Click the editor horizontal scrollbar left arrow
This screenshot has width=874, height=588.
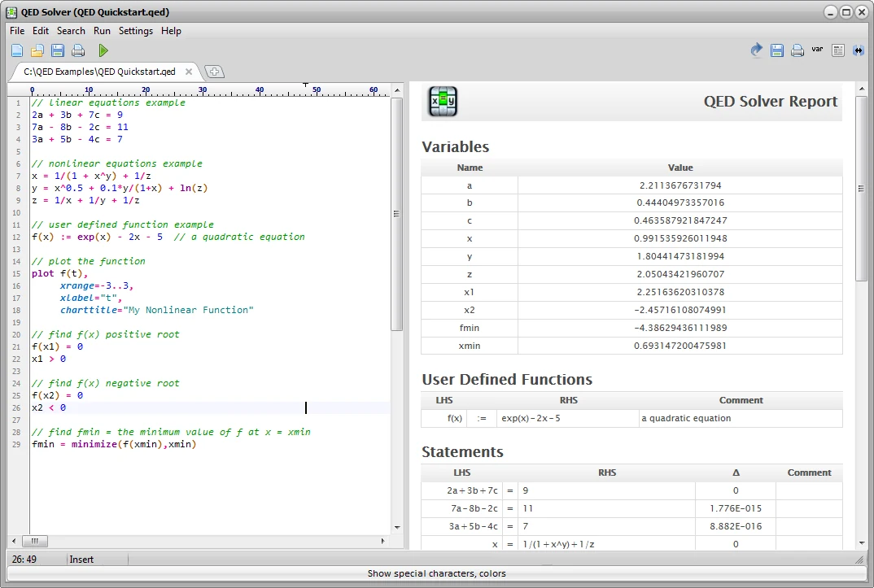click(x=14, y=541)
